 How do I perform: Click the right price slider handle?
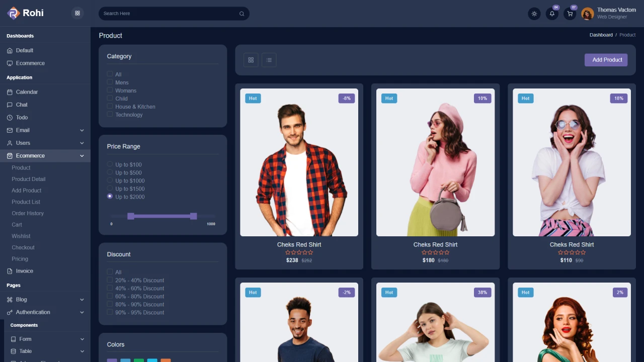coord(193,216)
